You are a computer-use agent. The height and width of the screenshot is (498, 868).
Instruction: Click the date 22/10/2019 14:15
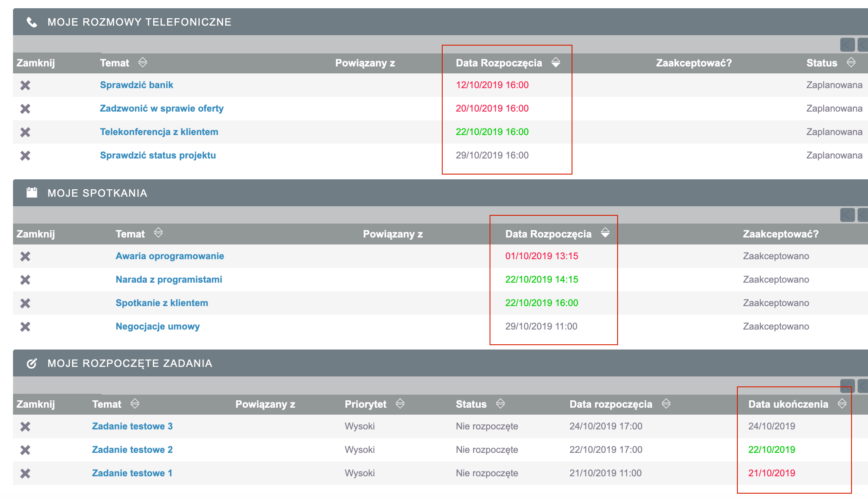pos(542,280)
